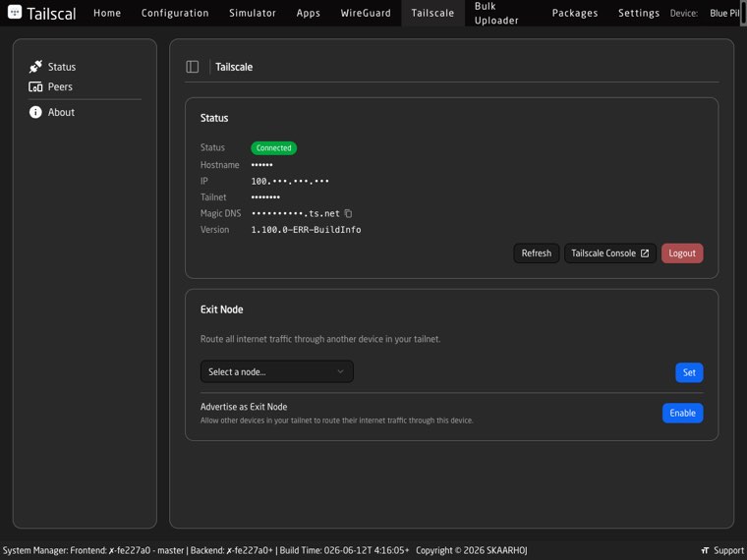Screen dimensions: 747x560
Task: Open the Tailscale Console link
Action: click(610, 253)
